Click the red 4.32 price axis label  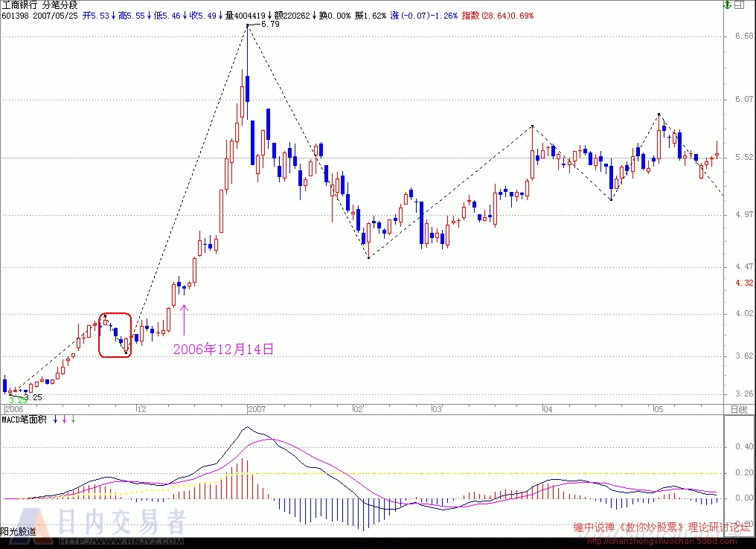(x=744, y=283)
